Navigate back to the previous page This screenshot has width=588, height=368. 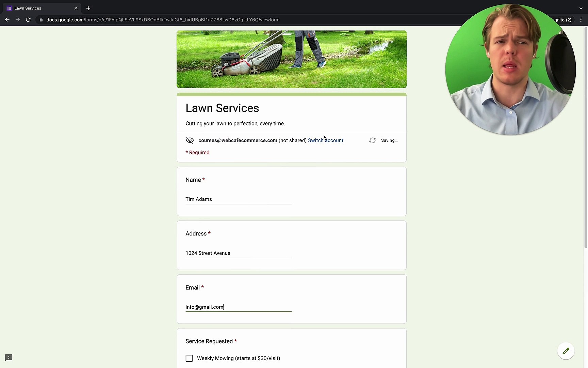(x=7, y=20)
